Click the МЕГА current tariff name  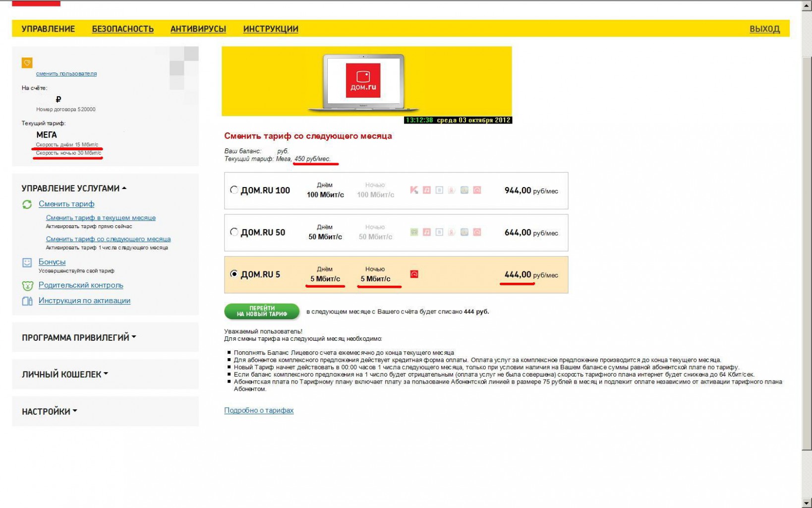coord(47,135)
